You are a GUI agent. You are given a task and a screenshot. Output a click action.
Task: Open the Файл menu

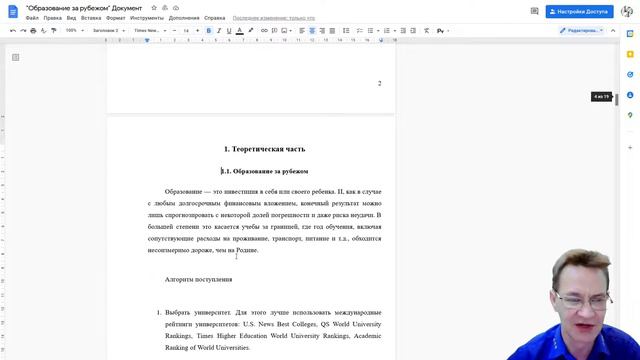tap(32, 18)
